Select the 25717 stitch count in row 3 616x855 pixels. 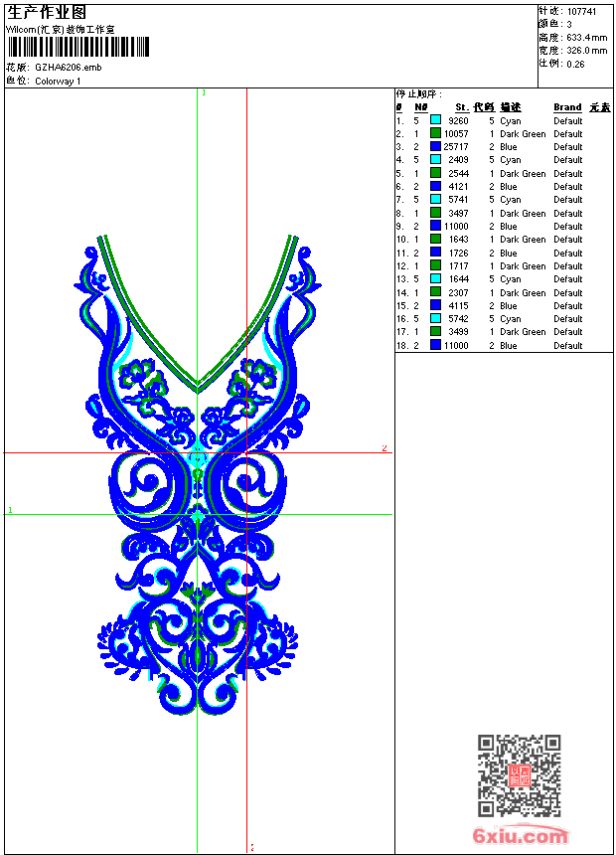(456, 147)
